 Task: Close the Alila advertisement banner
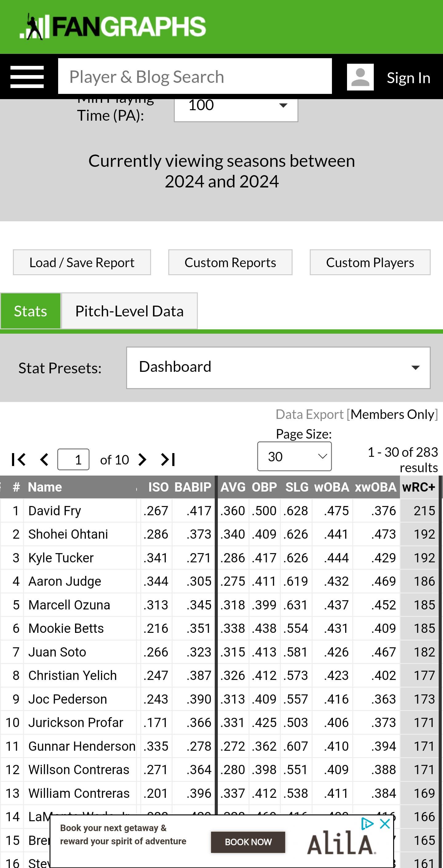pos(385,824)
